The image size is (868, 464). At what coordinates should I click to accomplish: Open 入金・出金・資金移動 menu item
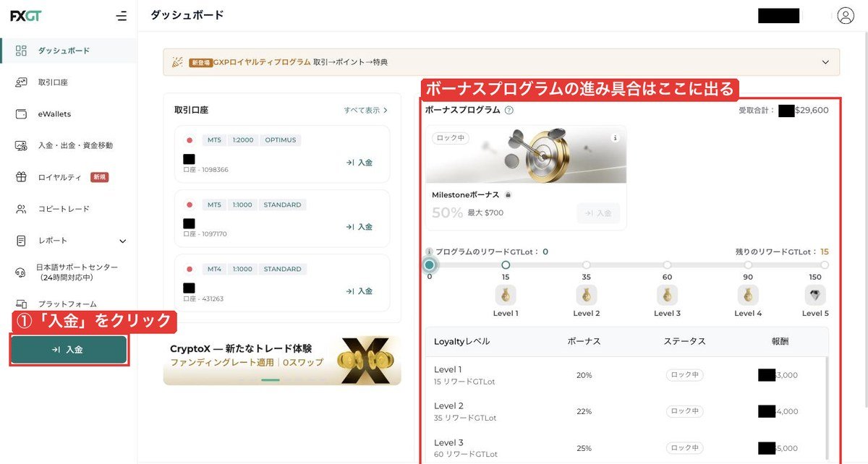[68, 145]
